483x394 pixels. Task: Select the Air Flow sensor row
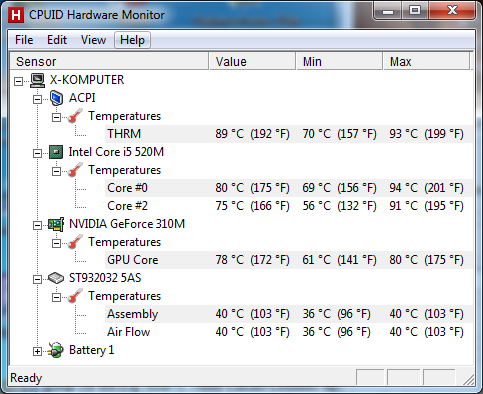(289, 332)
